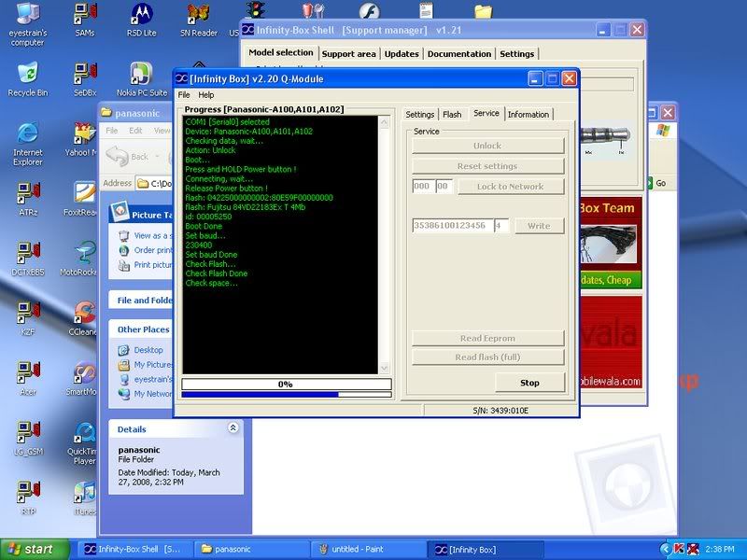
Task: Launch SmartMoto desktop icon
Action: point(82,379)
